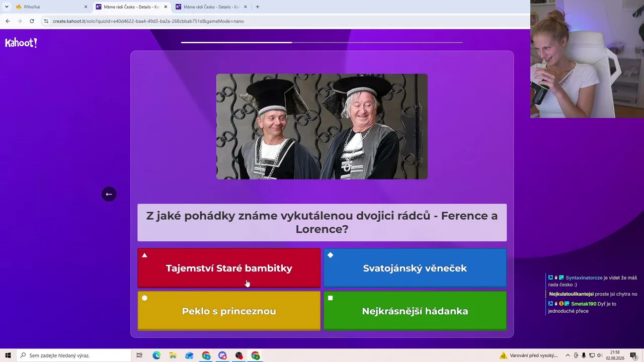Reload the Kahoot page
644x362 pixels.
(x=32, y=21)
